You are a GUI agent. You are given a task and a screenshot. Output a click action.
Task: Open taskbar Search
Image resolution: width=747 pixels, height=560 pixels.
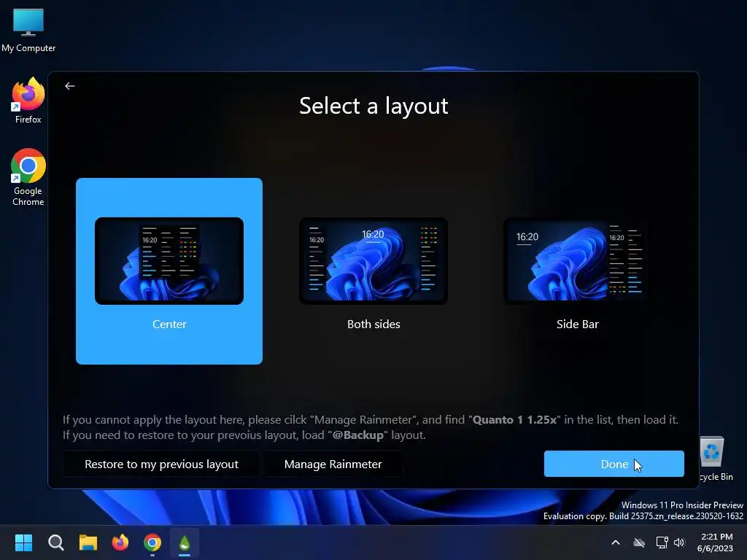[55, 542]
